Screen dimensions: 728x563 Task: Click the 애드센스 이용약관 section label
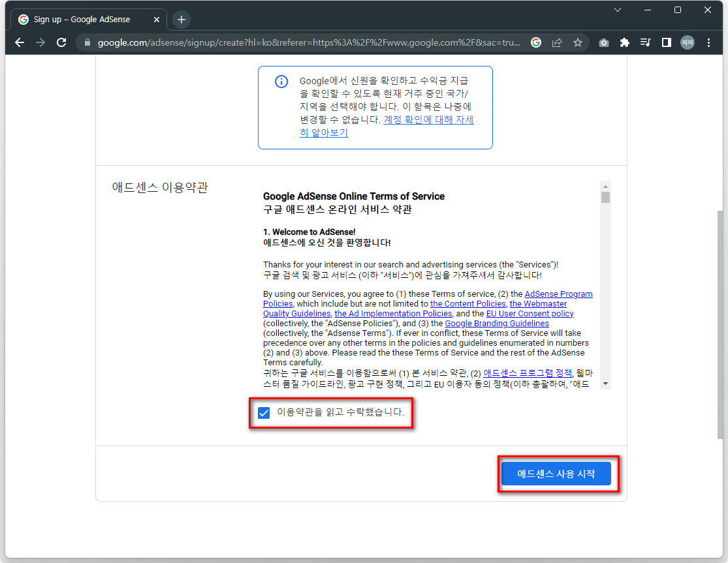(160, 187)
